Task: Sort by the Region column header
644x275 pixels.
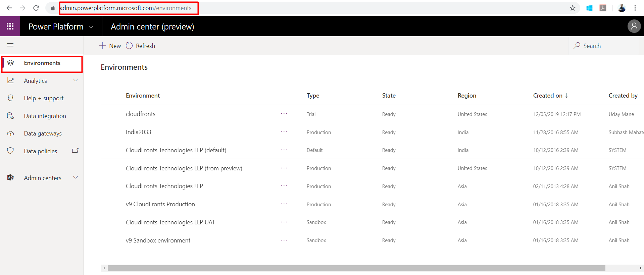Action: pos(467,96)
